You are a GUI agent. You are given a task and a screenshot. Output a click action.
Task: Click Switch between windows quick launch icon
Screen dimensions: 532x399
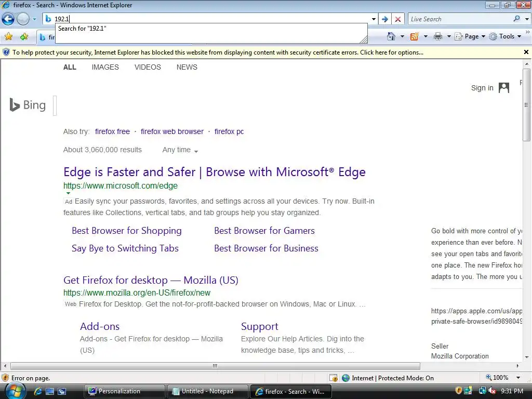point(62,391)
